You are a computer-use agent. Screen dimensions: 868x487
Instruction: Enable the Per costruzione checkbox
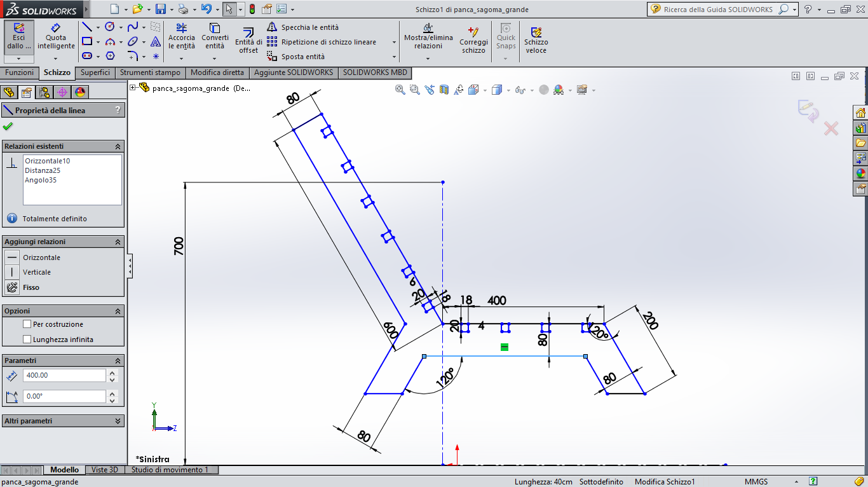(27, 324)
